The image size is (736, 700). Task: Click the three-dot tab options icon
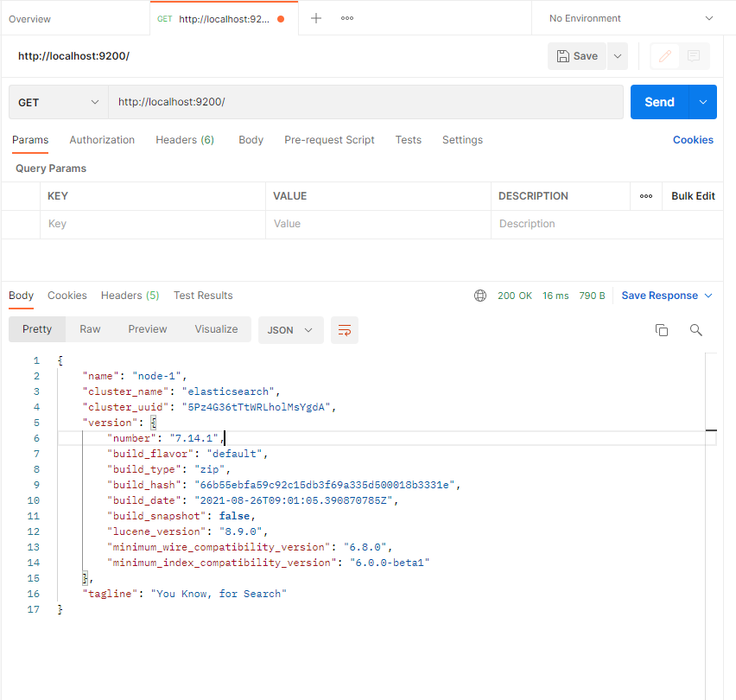(347, 18)
